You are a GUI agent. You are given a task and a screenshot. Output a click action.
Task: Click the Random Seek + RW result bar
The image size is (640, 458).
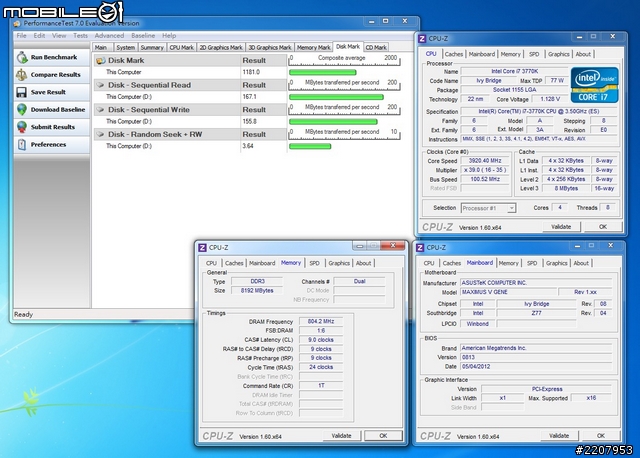pos(310,146)
